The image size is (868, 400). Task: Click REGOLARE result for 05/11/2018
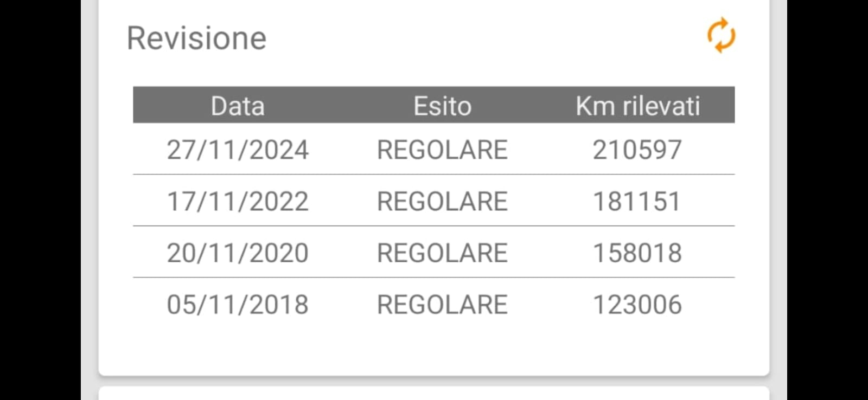[x=442, y=305]
